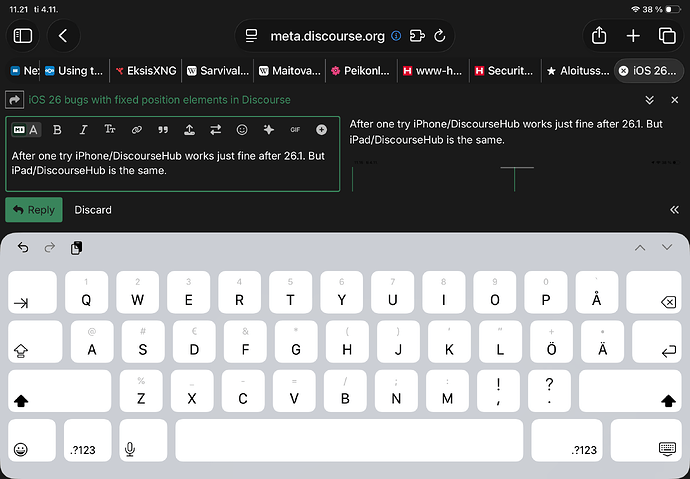Move to next field with down chevron

[667, 247]
